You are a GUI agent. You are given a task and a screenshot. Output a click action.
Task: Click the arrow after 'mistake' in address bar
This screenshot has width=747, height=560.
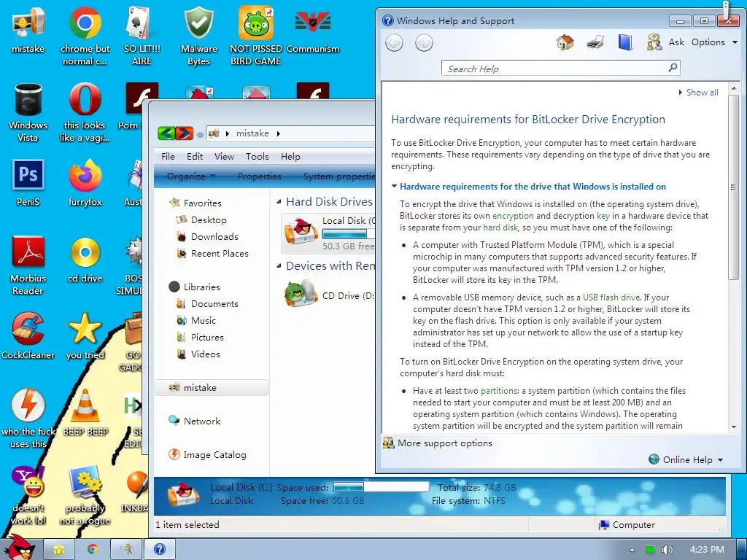(x=278, y=133)
